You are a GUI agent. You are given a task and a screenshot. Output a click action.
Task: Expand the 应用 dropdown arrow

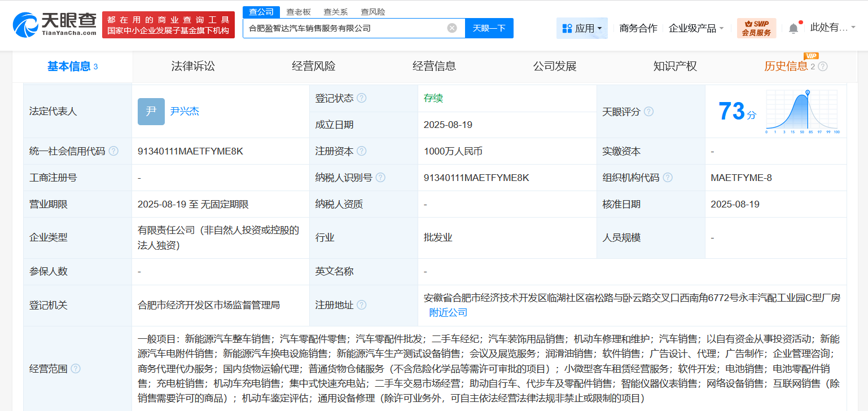tap(601, 28)
